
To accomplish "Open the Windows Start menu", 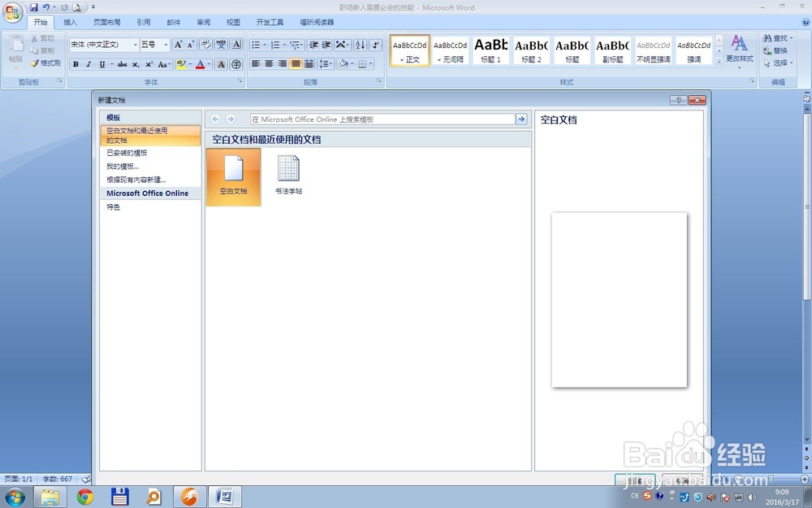I will (15, 497).
